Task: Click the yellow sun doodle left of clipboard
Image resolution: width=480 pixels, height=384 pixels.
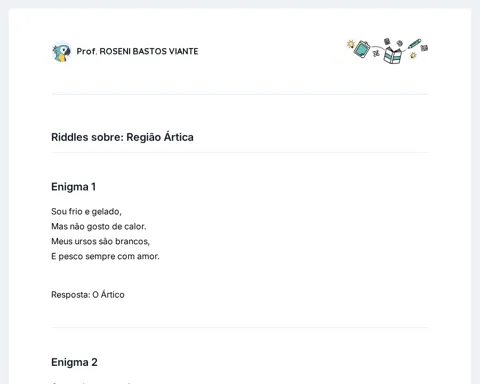Action: pyautogui.click(x=350, y=44)
